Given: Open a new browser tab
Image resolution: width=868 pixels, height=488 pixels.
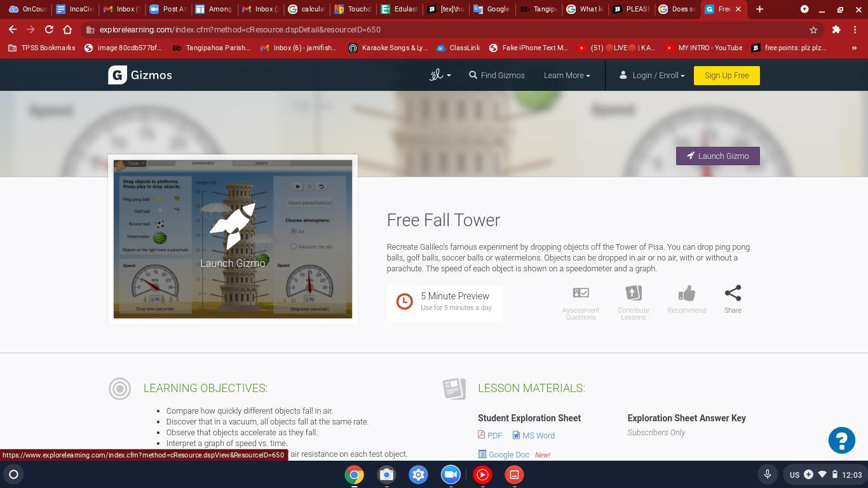Looking at the screenshot, I should click(759, 9).
